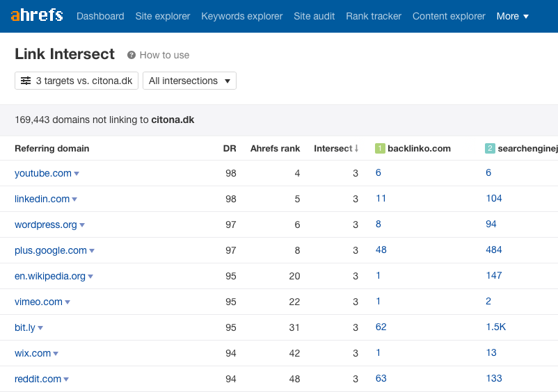
Task: Click searchenginejournal count 104 for linkedin.com
Action: 494,198
